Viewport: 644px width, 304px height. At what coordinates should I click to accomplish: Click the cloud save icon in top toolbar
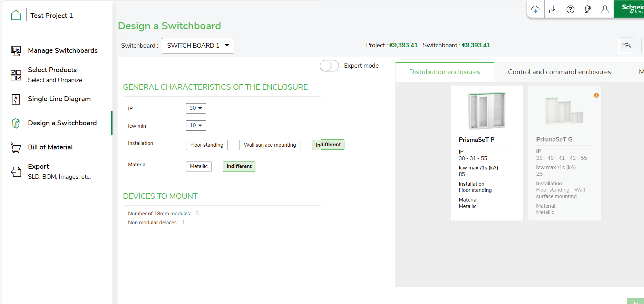click(535, 9)
